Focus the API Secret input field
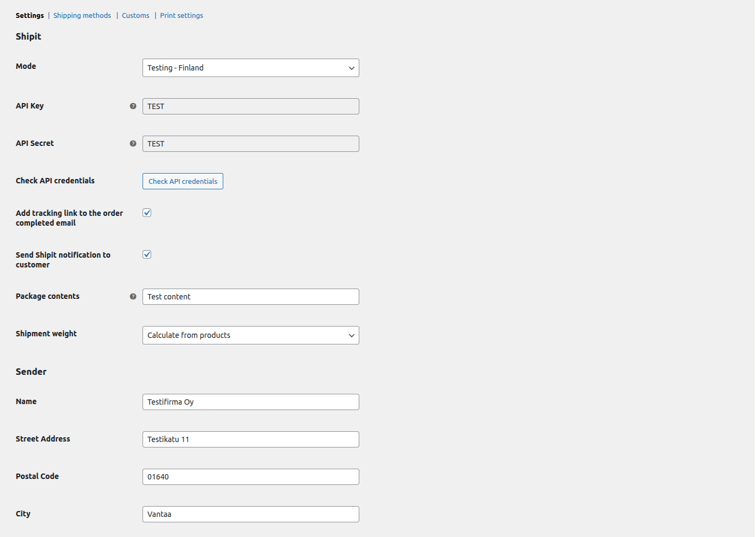The image size is (756, 537). click(x=250, y=144)
